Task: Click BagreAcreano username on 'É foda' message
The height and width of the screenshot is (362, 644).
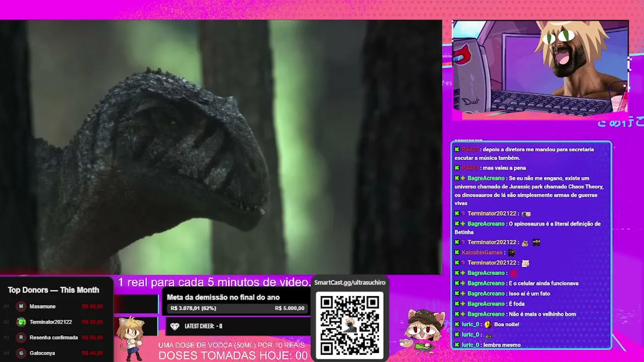Action: coord(486,304)
